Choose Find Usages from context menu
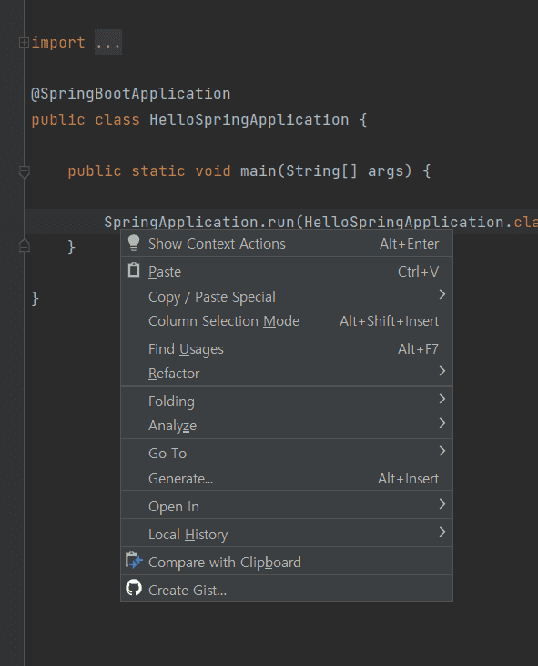This screenshot has width=538, height=666. [287, 349]
